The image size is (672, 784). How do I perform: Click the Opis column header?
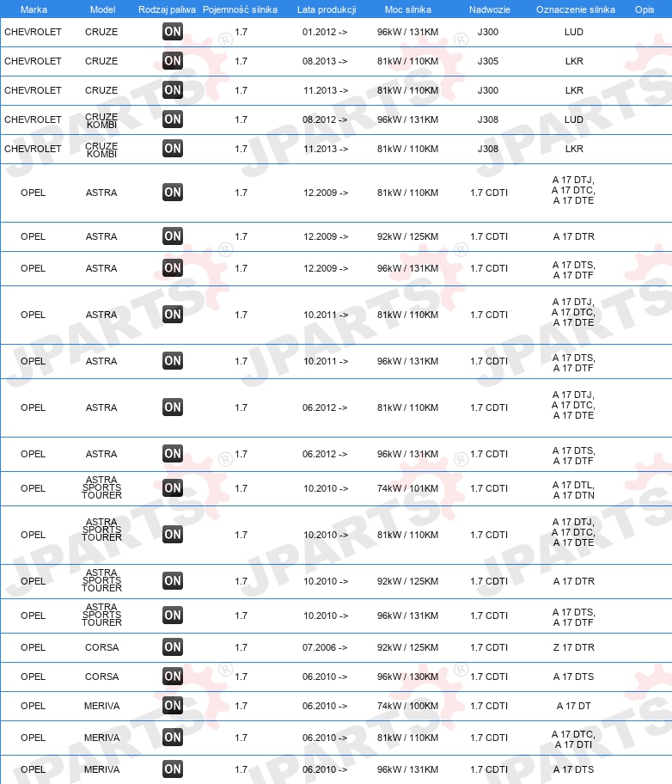pos(645,9)
